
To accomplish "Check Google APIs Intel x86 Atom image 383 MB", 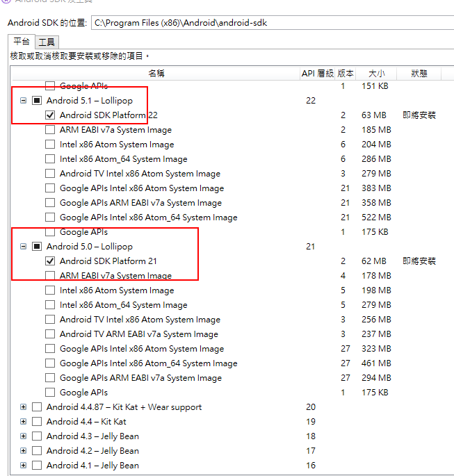I will pyautogui.click(x=50, y=188).
